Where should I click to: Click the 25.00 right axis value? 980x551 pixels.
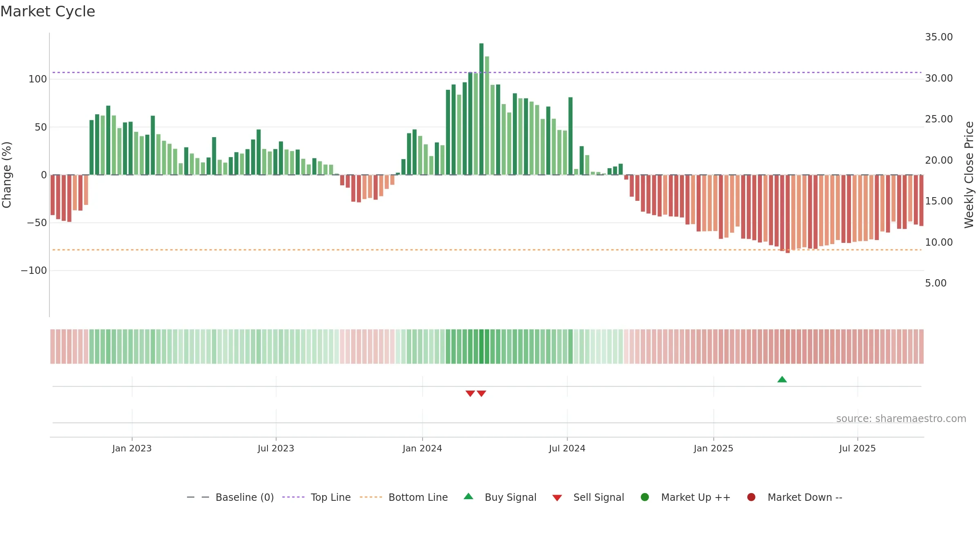pos(939,119)
